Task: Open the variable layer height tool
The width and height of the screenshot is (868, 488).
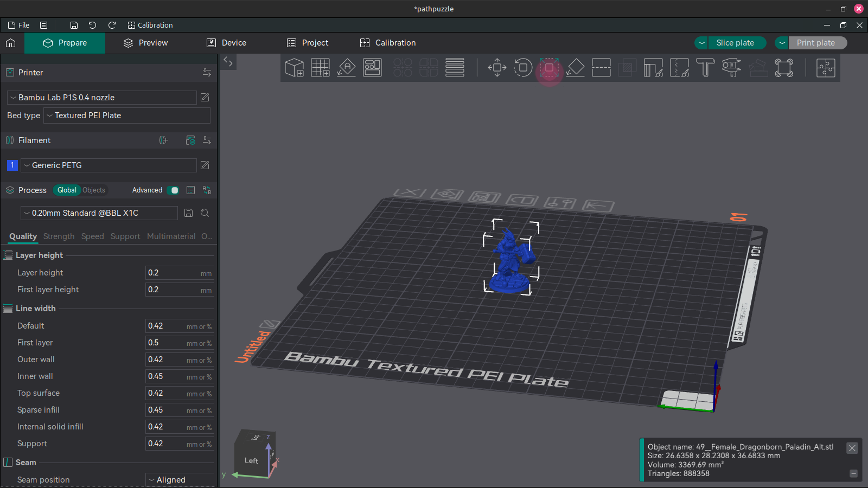Action: (x=455, y=68)
